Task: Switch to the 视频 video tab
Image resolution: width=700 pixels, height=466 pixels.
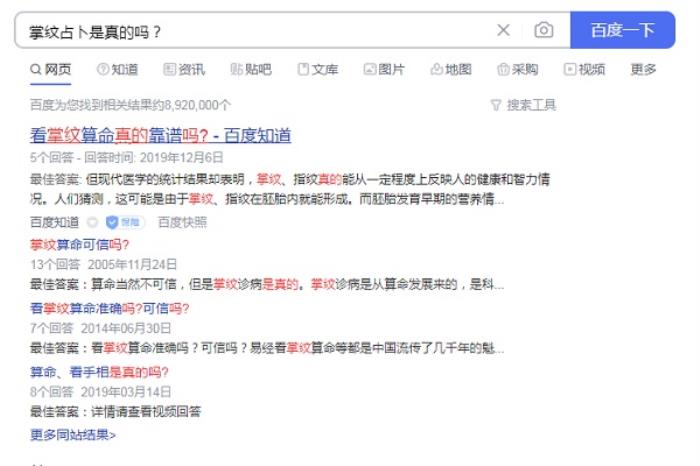Action: [584, 69]
